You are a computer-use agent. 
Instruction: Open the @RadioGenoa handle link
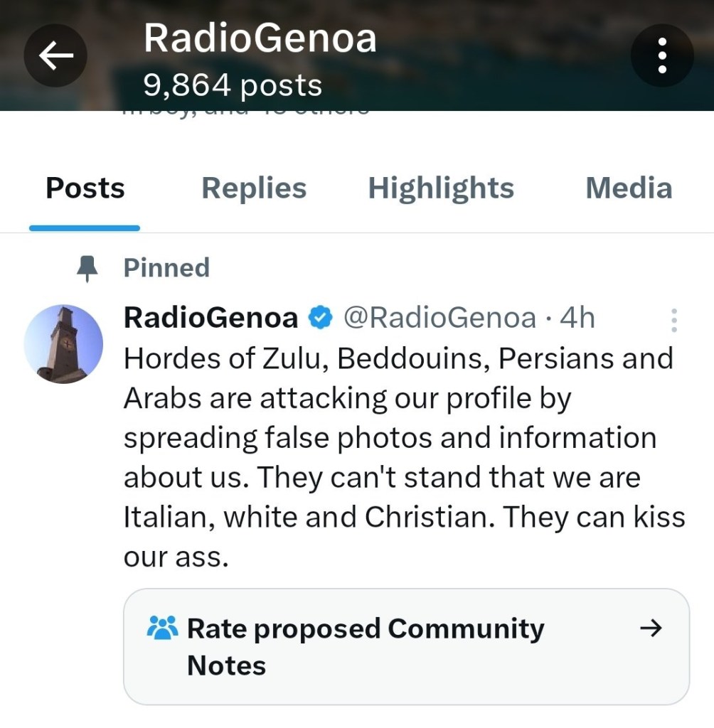click(439, 318)
